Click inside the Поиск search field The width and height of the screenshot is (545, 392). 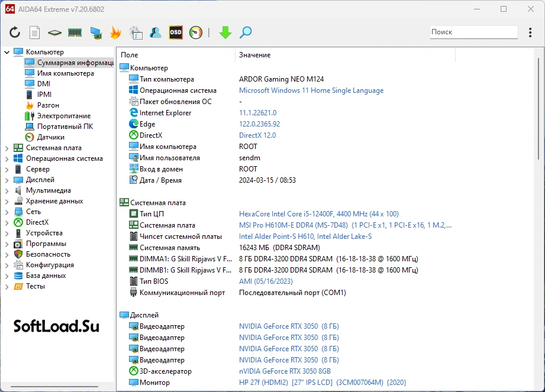point(474,32)
